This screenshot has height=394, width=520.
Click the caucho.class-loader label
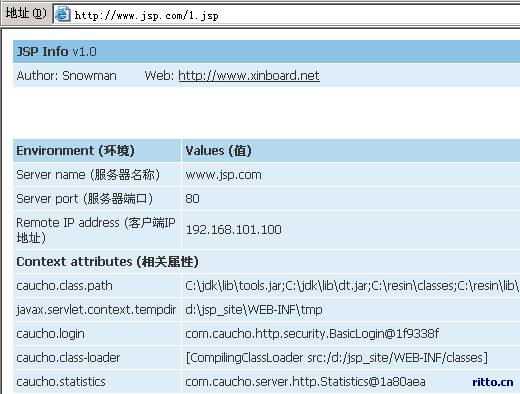[x=68, y=358]
